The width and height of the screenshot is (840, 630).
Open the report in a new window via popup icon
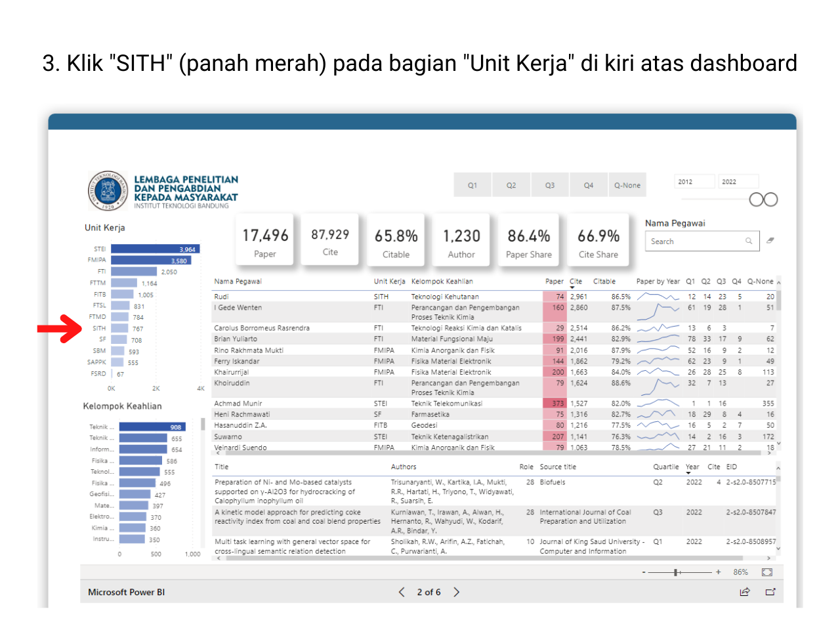[770, 592]
